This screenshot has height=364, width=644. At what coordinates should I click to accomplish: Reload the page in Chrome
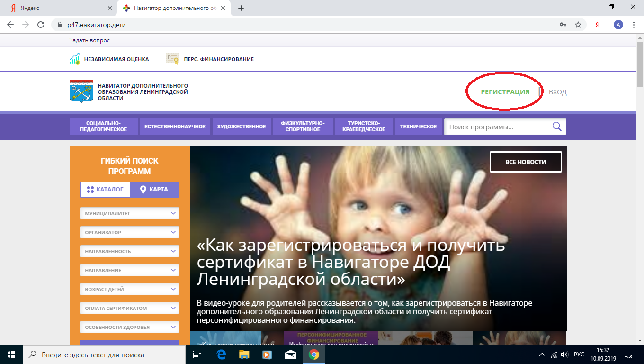click(x=41, y=25)
